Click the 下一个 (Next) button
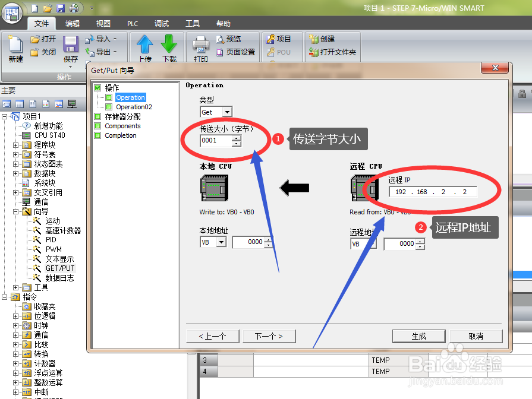 click(x=269, y=336)
